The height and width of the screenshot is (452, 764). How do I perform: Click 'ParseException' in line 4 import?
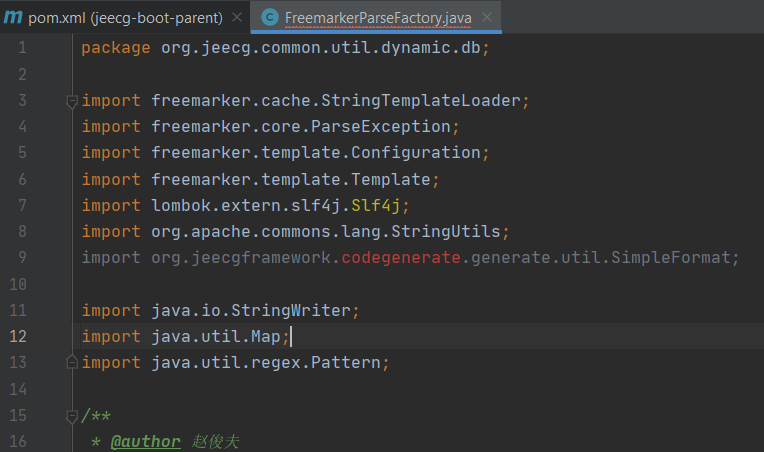click(x=381, y=126)
